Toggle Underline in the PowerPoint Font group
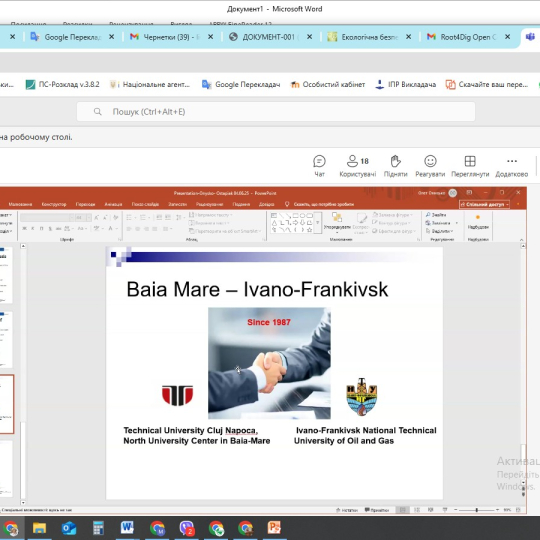The image size is (540, 540). pos(41,229)
